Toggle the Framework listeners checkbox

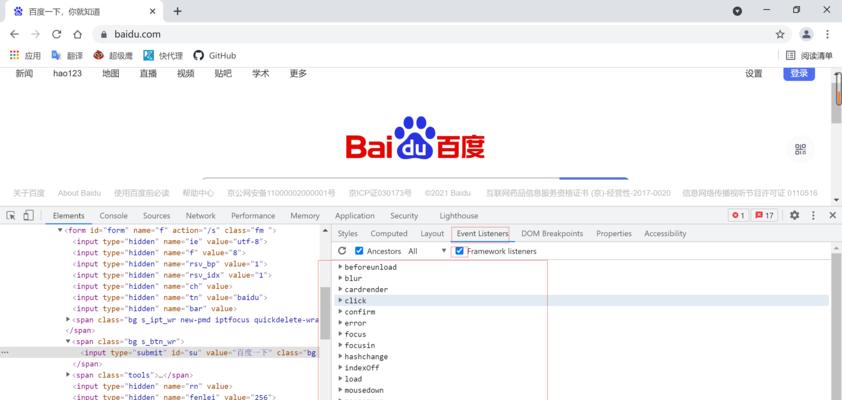[x=459, y=251]
